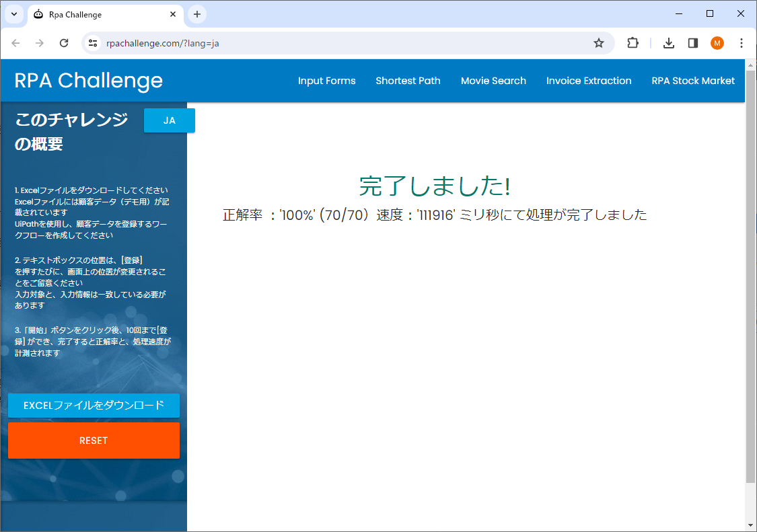The height and width of the screenshot is (532, 757).
Task: Open the browser menu with three dots
Action: click(x=741, y=42)
